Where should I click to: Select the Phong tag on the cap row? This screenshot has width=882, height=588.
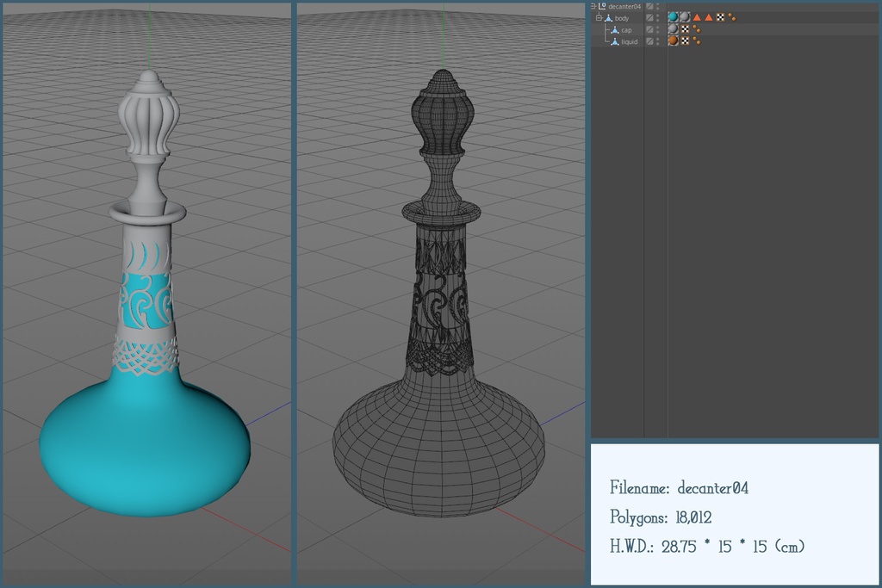tap(697, 29)
